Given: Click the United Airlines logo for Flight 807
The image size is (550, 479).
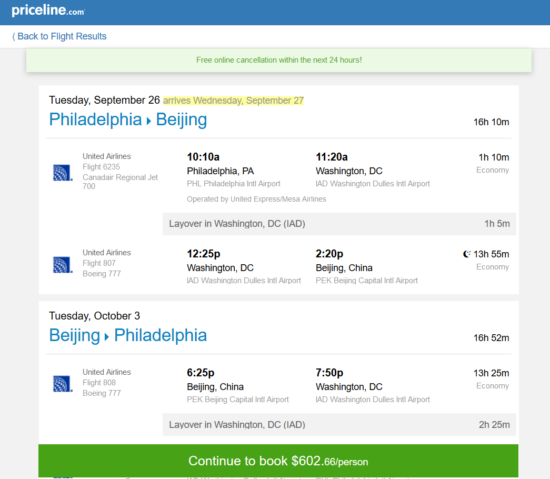Looking at the screenshot, I should [62, 264].
